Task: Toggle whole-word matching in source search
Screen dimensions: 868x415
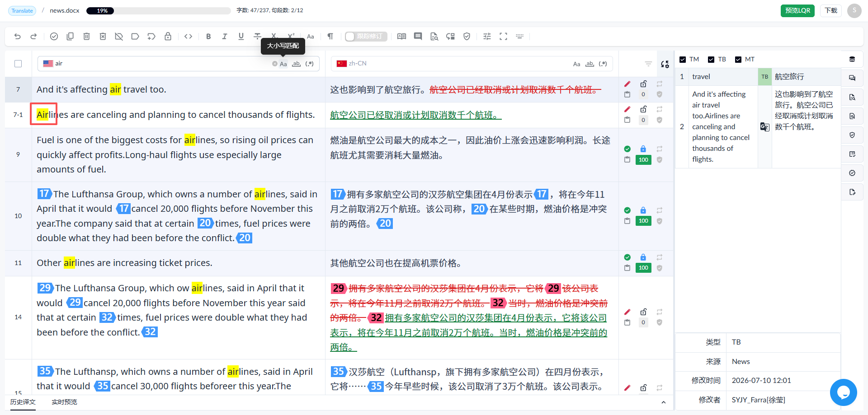Action: point(296,64)
